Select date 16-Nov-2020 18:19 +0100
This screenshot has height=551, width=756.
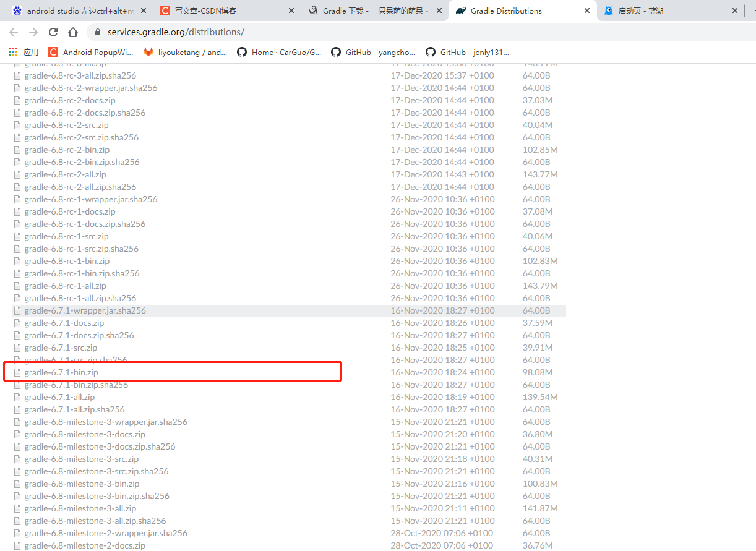tap(442, 397)
